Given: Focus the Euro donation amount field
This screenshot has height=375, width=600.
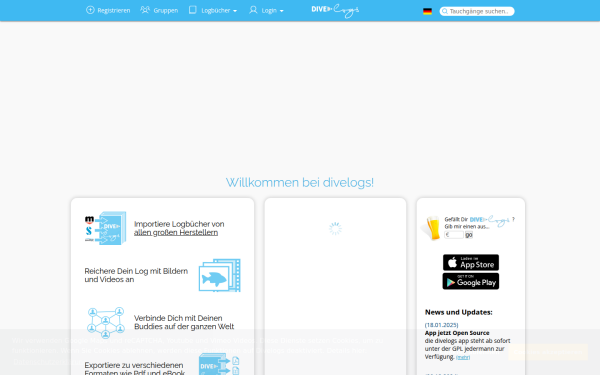Looking at the screenshot, I should tap(454, 235).
